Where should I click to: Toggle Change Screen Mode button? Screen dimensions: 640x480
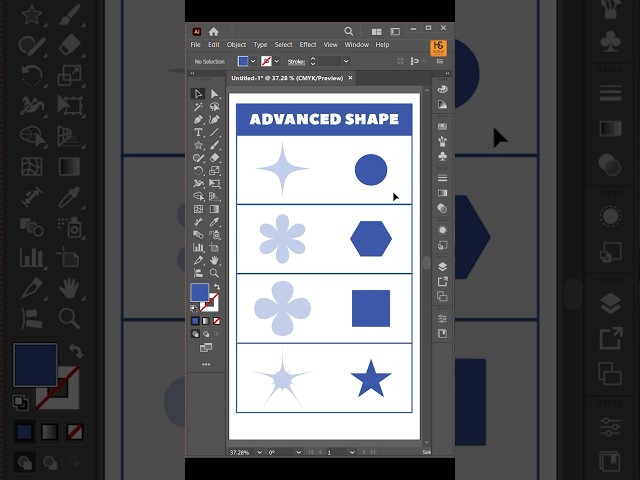pos(206,348)
